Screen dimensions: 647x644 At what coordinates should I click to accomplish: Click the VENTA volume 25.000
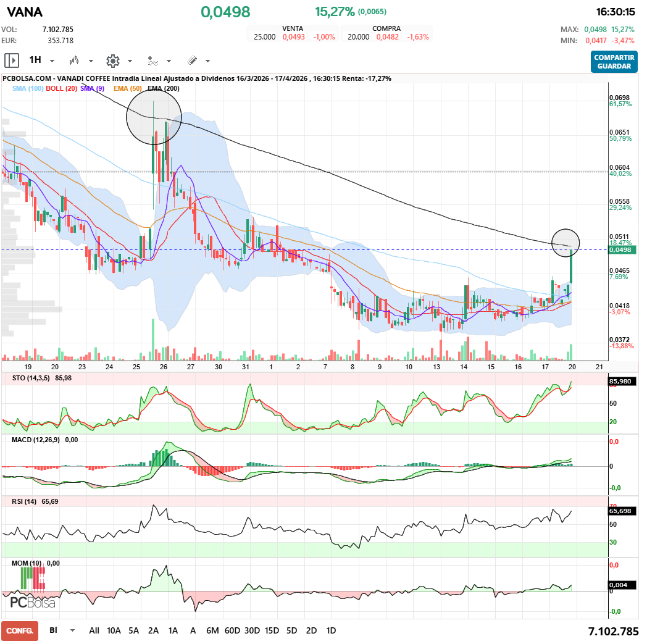pos(264,36)
